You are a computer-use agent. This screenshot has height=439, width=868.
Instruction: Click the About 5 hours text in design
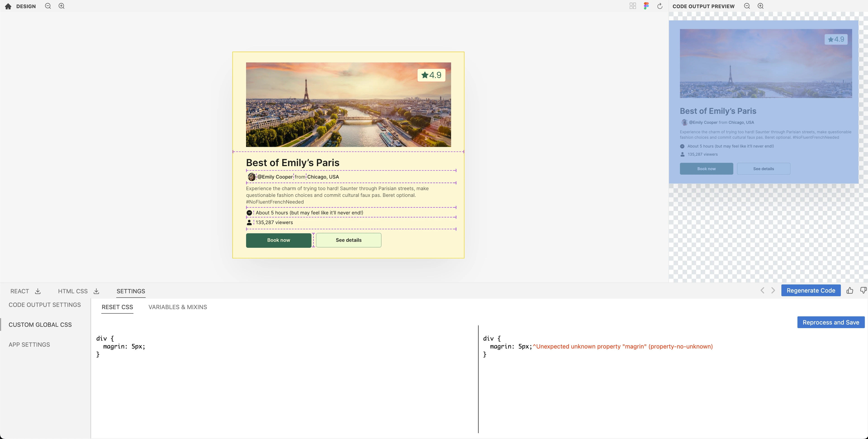click(x=309, y=213)
